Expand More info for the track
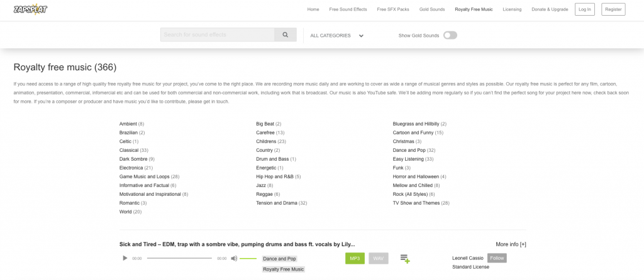Screen dimensions: 644x280 (511, 244)
